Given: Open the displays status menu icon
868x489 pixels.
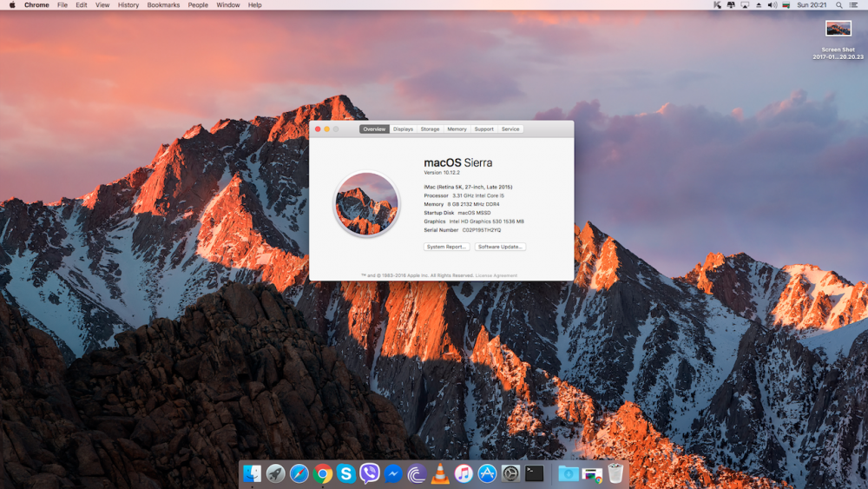Looking at the screenshot, I should click(x=731, y=5).
